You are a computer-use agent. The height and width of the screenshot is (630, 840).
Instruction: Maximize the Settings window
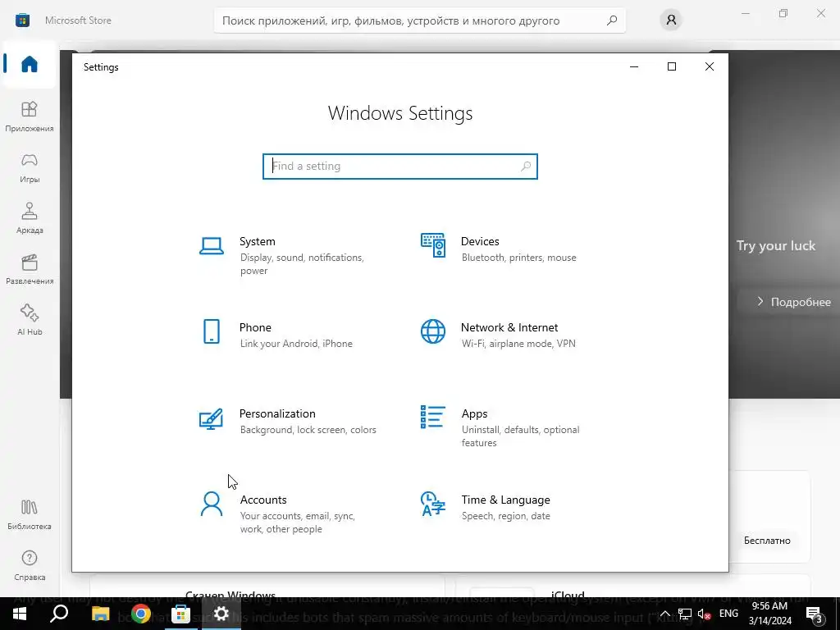point(672,66)
